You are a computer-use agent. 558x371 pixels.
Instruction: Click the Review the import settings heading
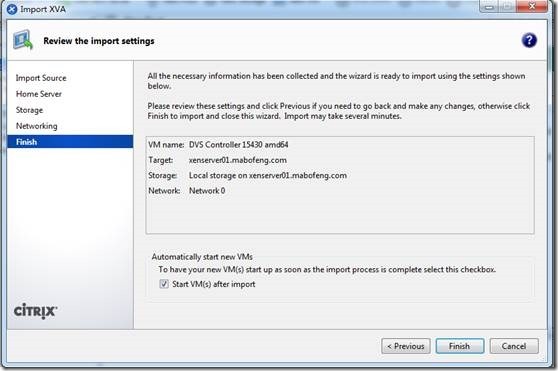point(99,41)
